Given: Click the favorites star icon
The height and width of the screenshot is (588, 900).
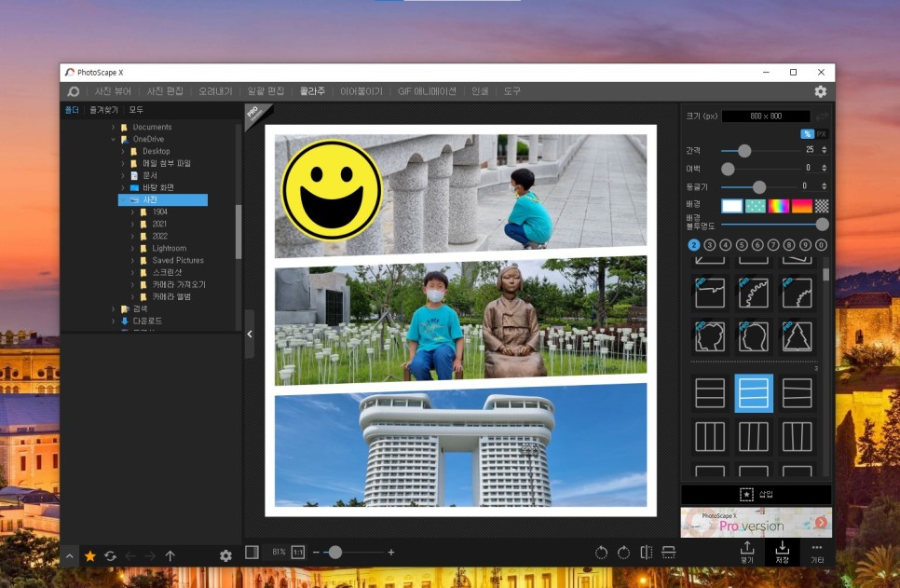Looking at the screenshot, I should coord(90,555).
